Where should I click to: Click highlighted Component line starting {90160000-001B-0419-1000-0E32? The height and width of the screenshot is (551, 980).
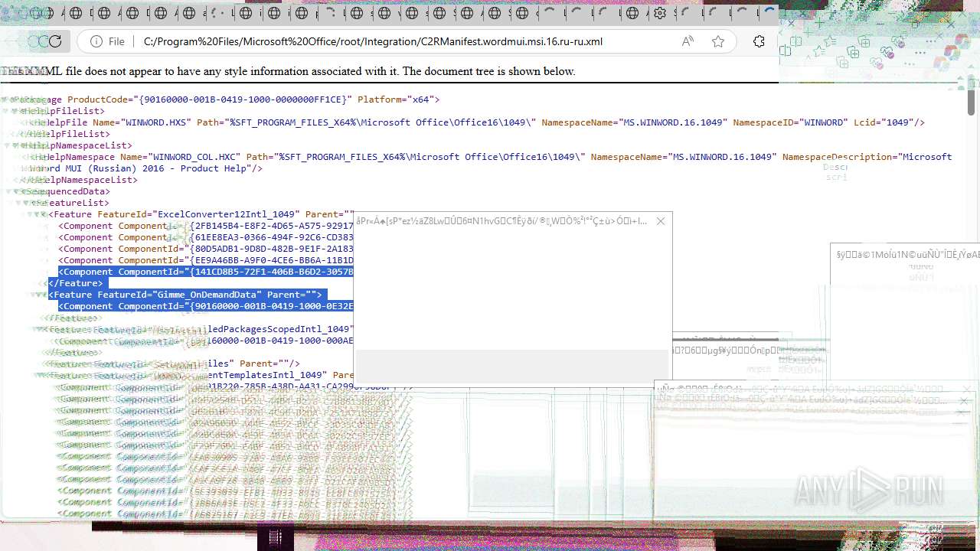click(206, 306)
